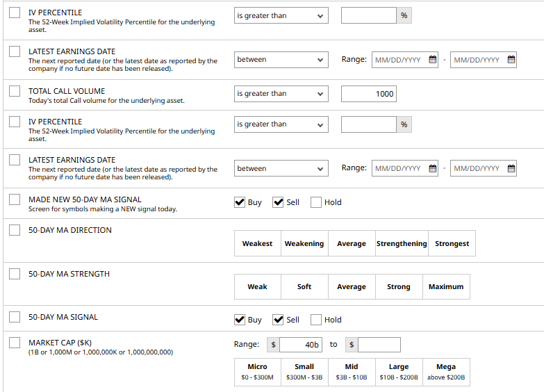Enable the 50-DAY MA DIRECTION filter checkbox
This screenshot has width=544, height=392.
click(15, 230)
